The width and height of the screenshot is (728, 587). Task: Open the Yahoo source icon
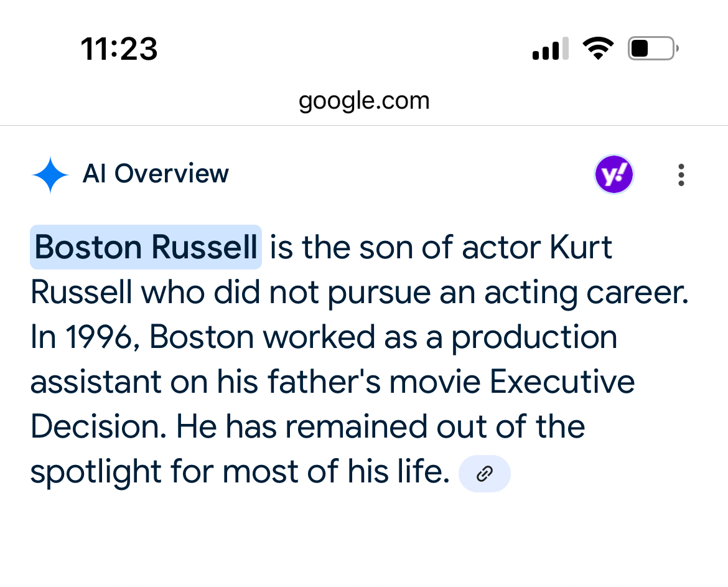click(x=614, y=174)
